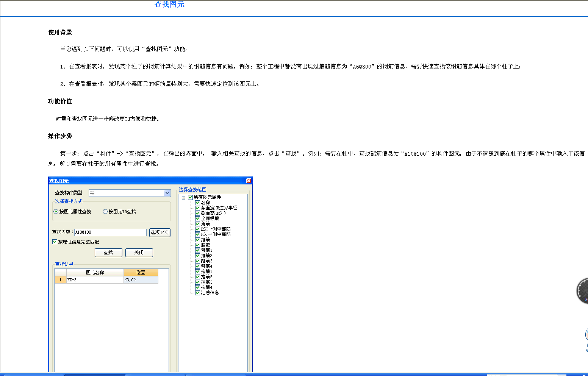Open the 查找构件类型 dropdown showing 柱
Viewport: 588px width, 376px height.
[130, 193]
